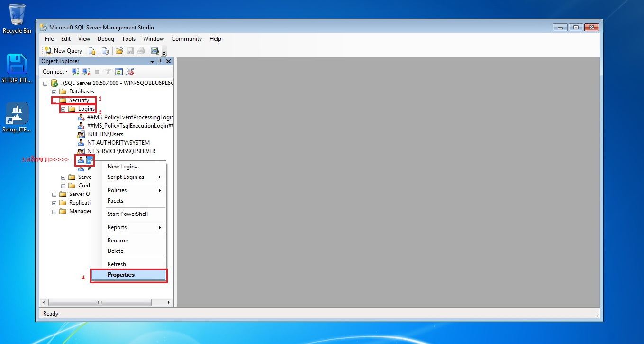The image size is (644, 344).
Task: Select the ##MS_PolicyTsqlExecutionLogin login
Action: click(x=130, y=126)
